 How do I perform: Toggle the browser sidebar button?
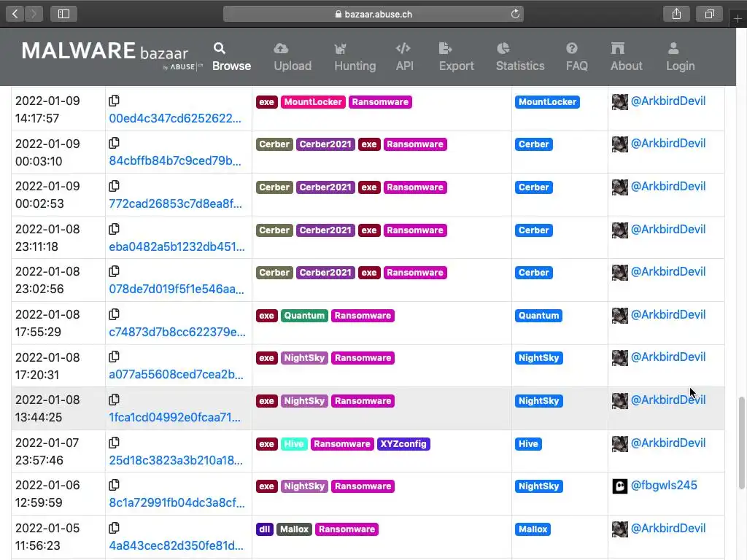[64, 14]
